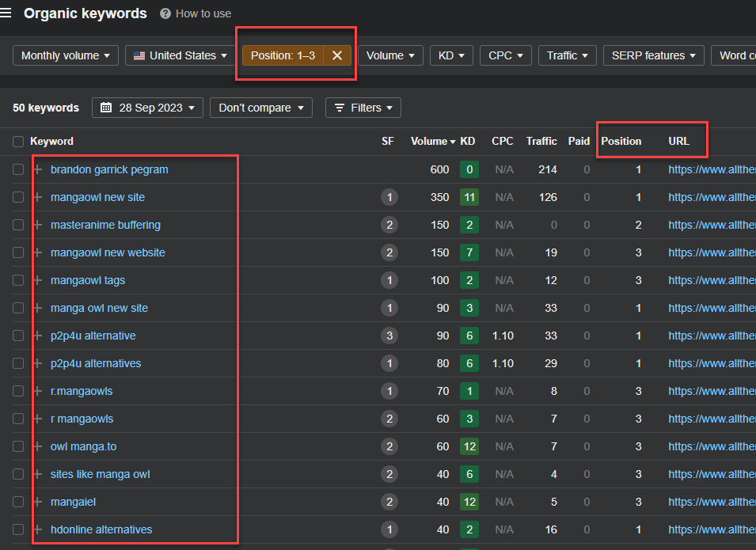Click SERP features badge for mangaowl new site
The width and height of the screenshot is (756, 550).
click(x=389, y=197)
